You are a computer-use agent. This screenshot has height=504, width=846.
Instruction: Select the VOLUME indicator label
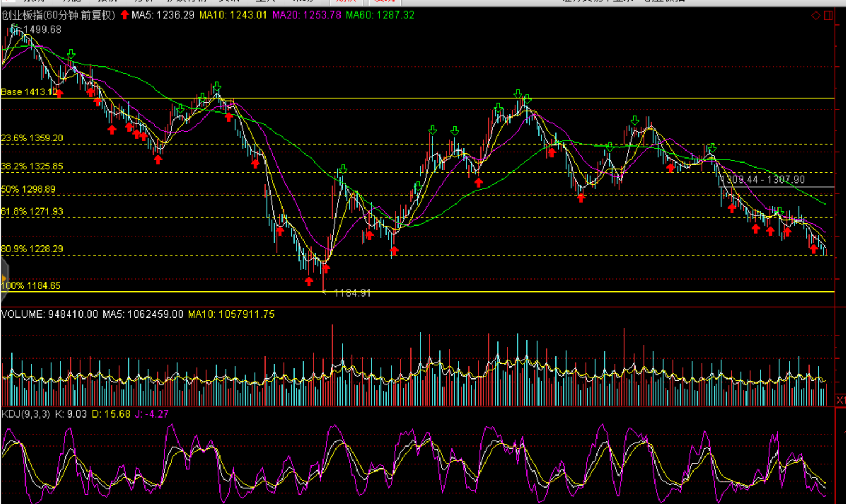(x=23, y=314)
